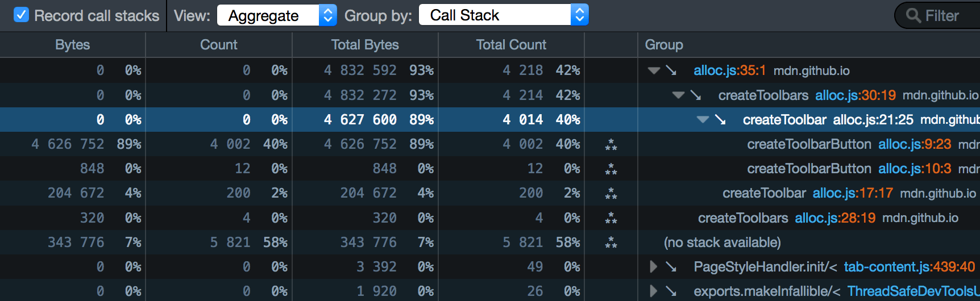Click the star icon on createToolbarButton alloc.js:10:3 row
This screenshot has width=980, height=301.
tap(611, 169)
